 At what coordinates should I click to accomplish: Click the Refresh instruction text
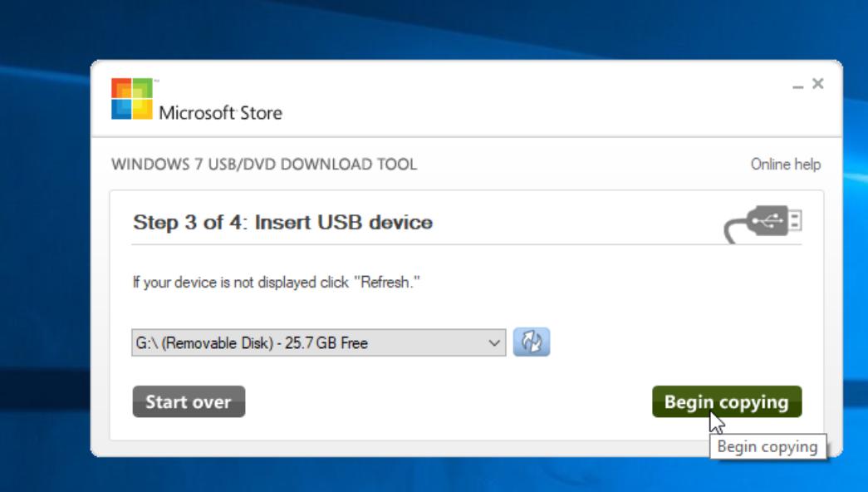tap(277, 282)
